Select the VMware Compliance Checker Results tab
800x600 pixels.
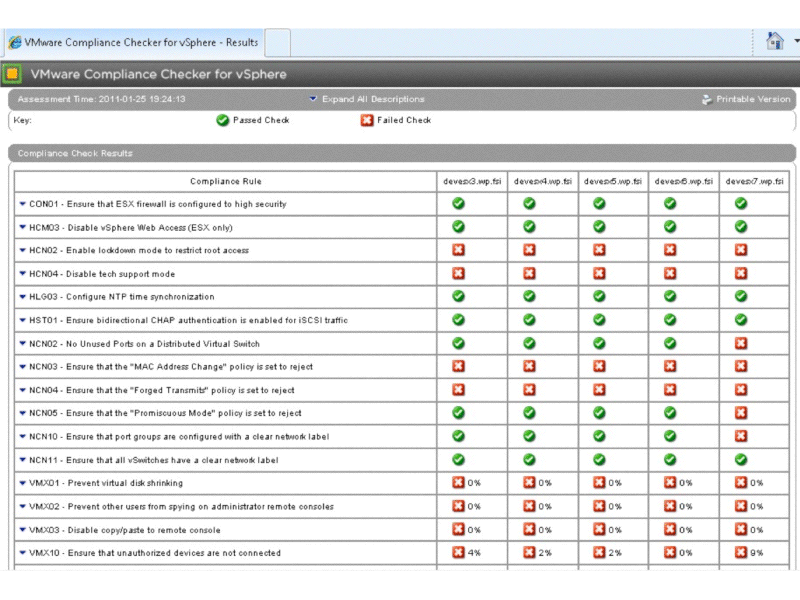point(134,42)
